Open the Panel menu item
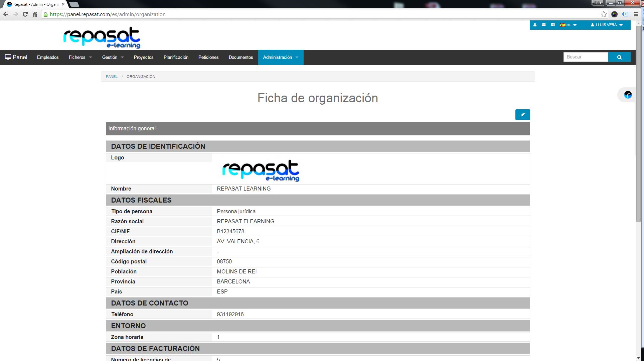Screen dimensions: 644x361 point(16,57)
